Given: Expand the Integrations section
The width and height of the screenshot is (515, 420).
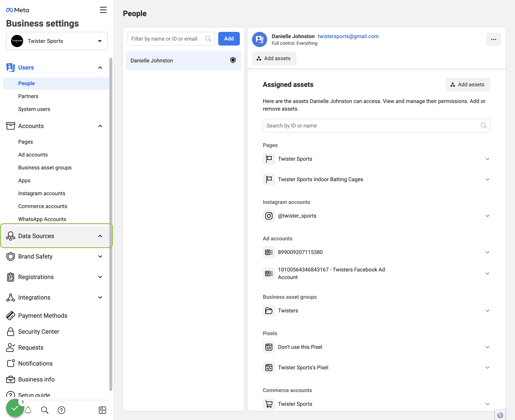Looking at the screenshot, I should 100,297.
